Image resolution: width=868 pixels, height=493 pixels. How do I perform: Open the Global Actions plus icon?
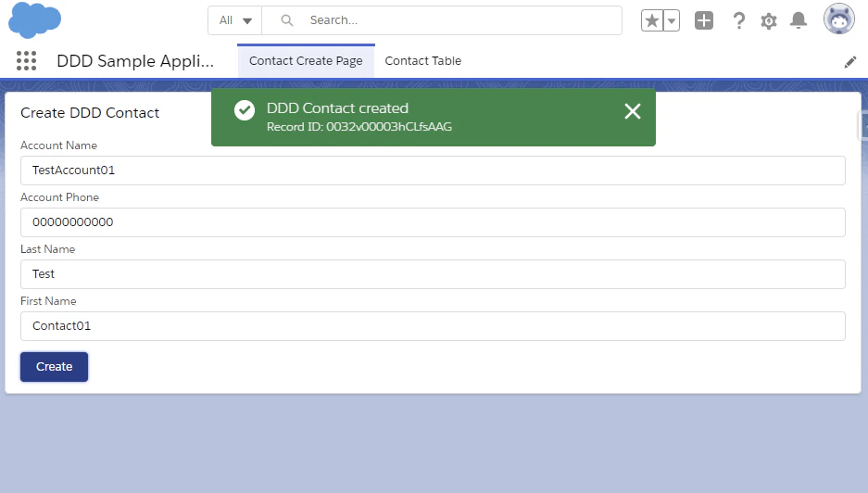click(x=704, y=20)
